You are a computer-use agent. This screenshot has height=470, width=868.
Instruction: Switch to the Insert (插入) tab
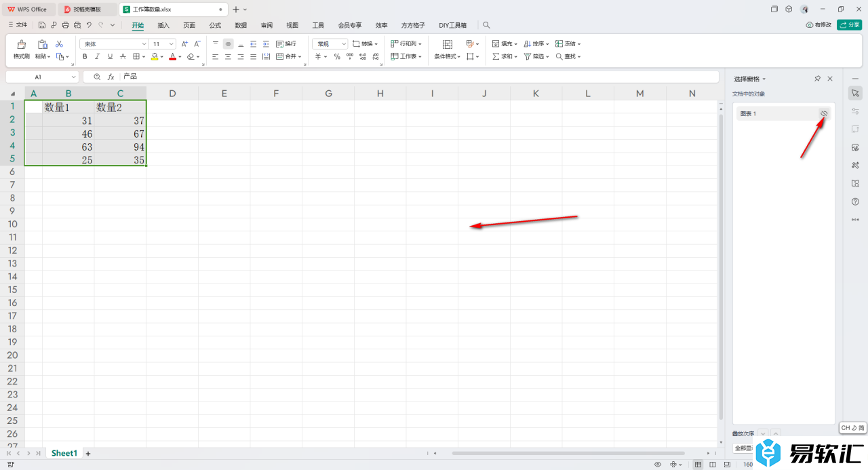click(163, 25)
